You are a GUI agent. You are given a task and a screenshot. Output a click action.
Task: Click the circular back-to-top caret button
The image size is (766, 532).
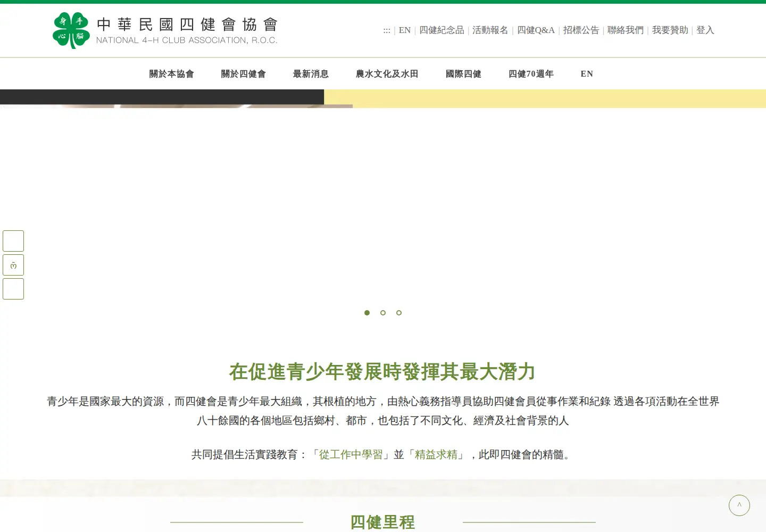[x=739, y=505]
